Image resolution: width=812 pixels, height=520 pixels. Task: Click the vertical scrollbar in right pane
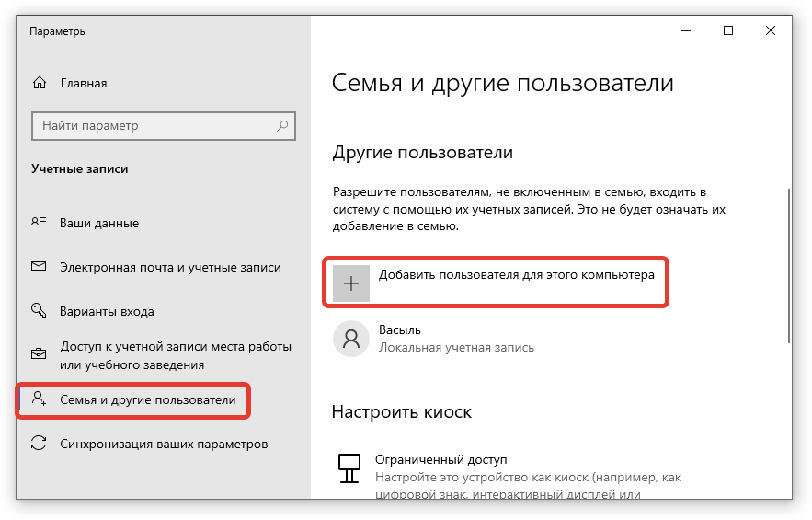pyautogui.click(x=787, y=265)
